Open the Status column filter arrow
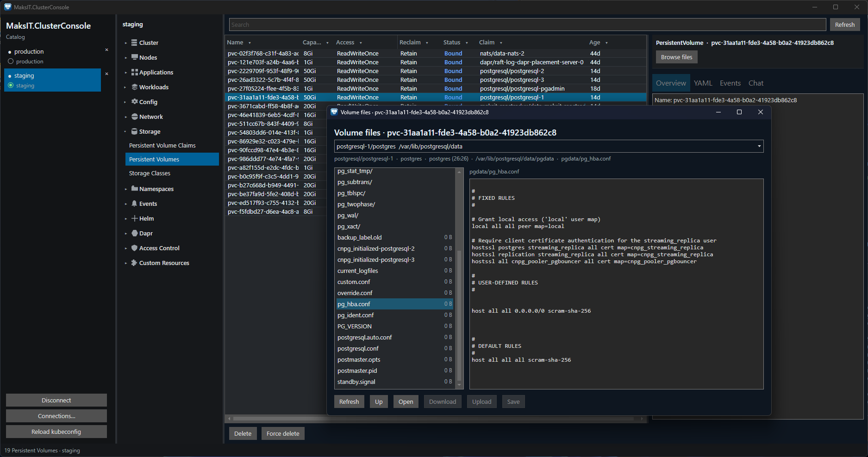The width and height of the screenshot is (868, 457). (x=467, y=43)
